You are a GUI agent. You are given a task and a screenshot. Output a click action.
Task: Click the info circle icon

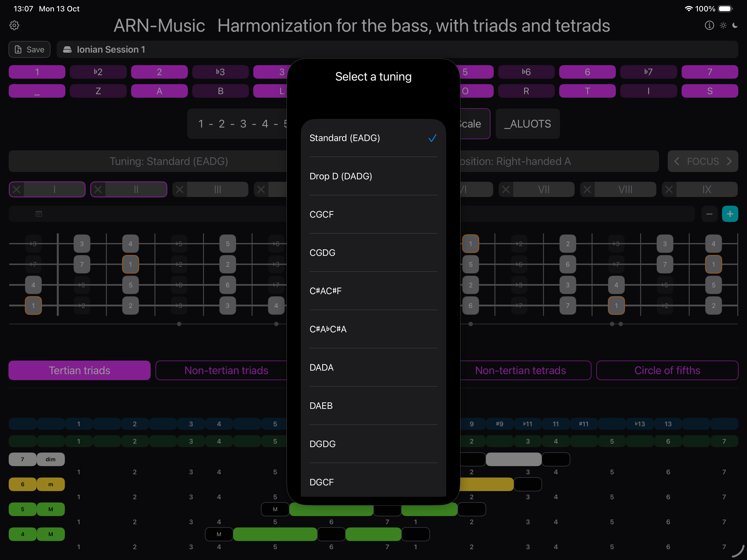709,25
